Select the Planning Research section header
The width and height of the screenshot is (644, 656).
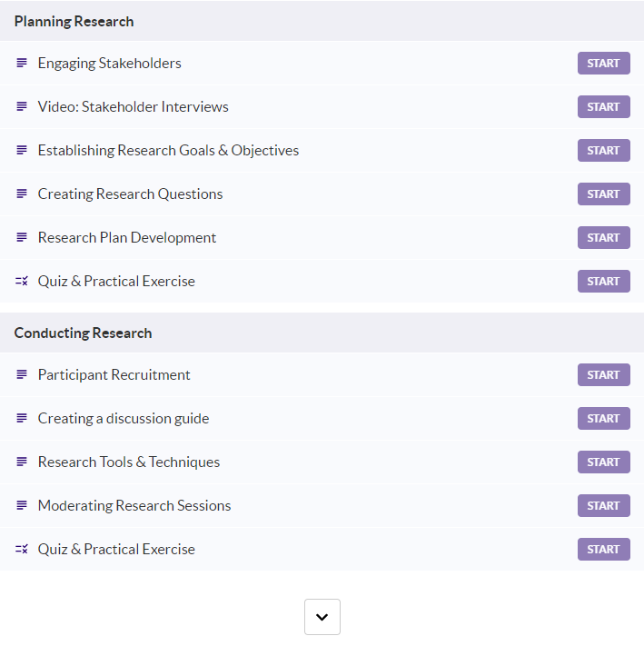[322, 21]
